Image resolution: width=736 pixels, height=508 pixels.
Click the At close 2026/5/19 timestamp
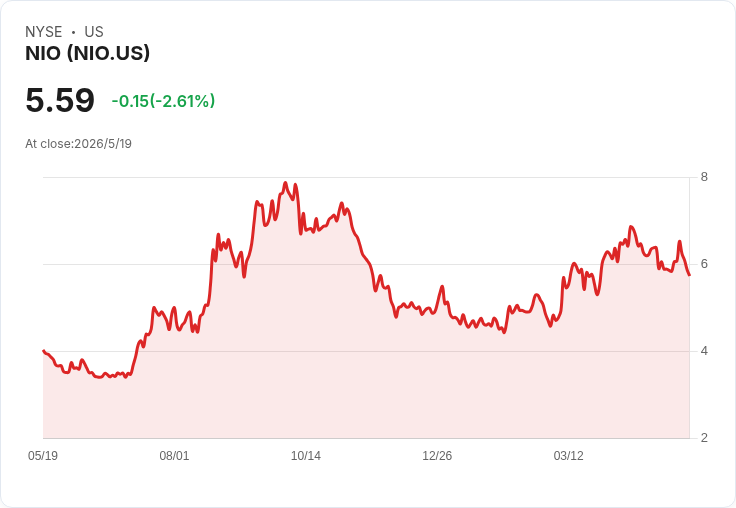[78, 144]
